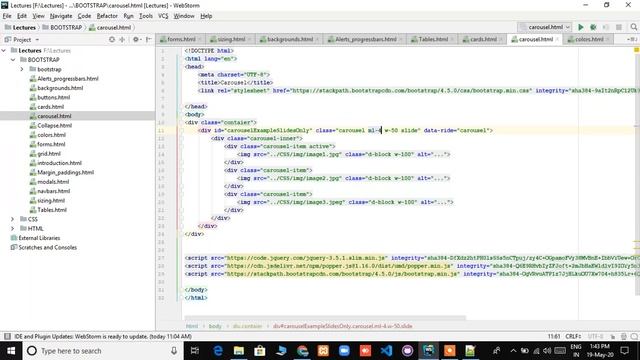Expand the bootstrap subfolder

click(x=22, y=69)
